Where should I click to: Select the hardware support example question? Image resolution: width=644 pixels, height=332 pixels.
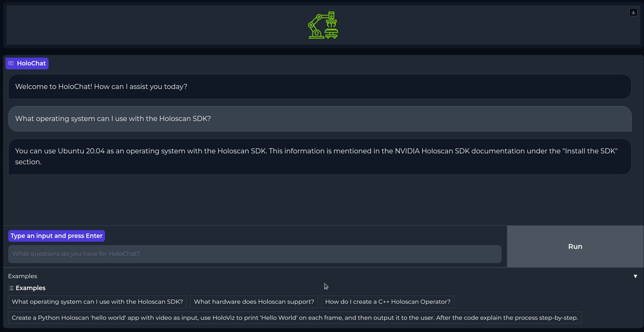pos(254,302)
